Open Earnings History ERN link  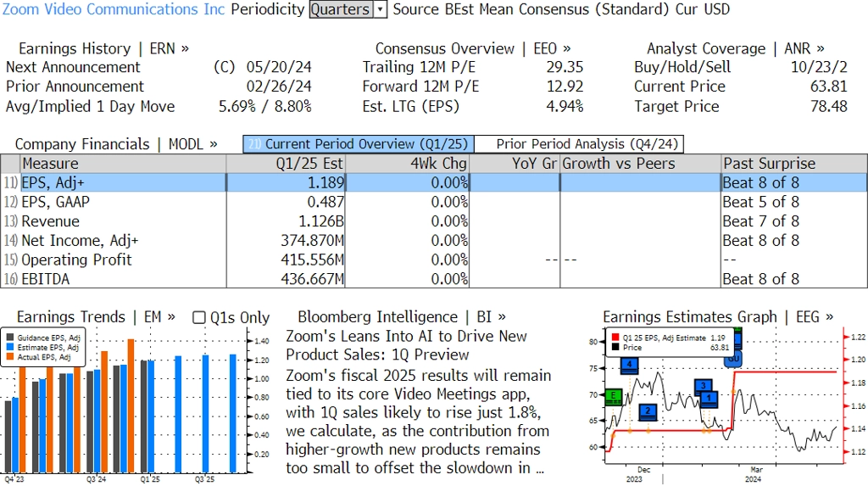[x=103, y=48]
